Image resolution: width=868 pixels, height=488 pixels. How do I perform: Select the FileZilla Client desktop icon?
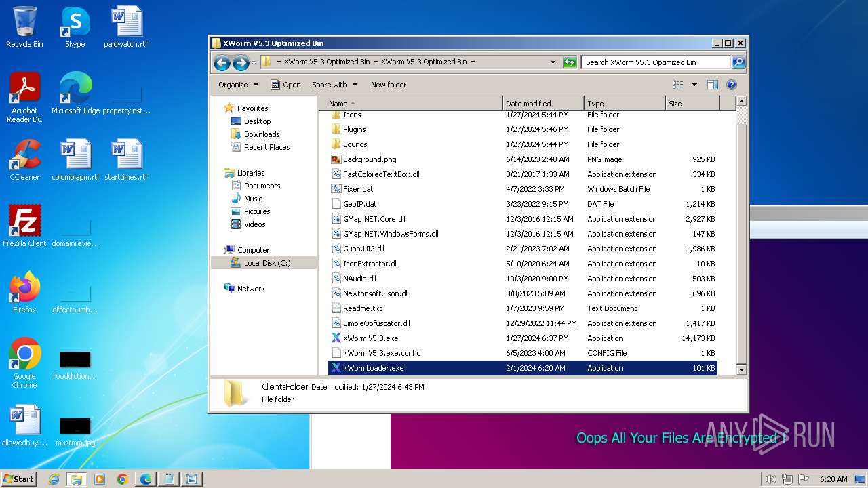click(24, 226)
